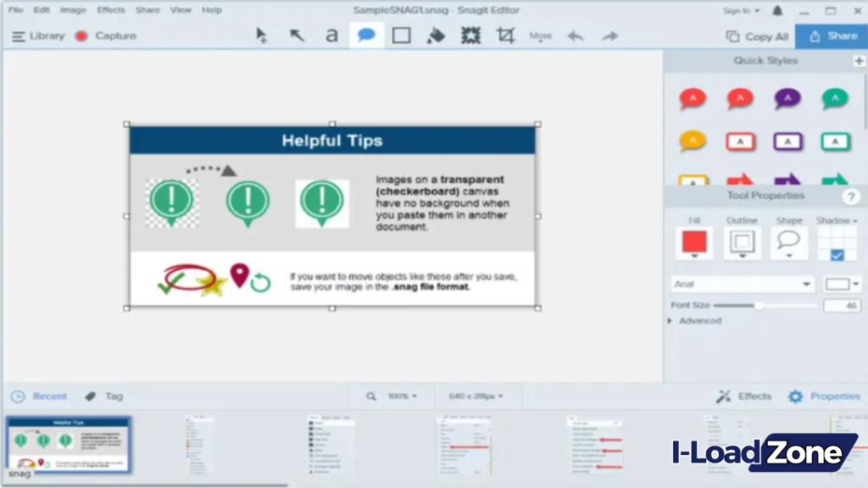
Task: Open the More tools dropdown
Action: click(540, 36)
